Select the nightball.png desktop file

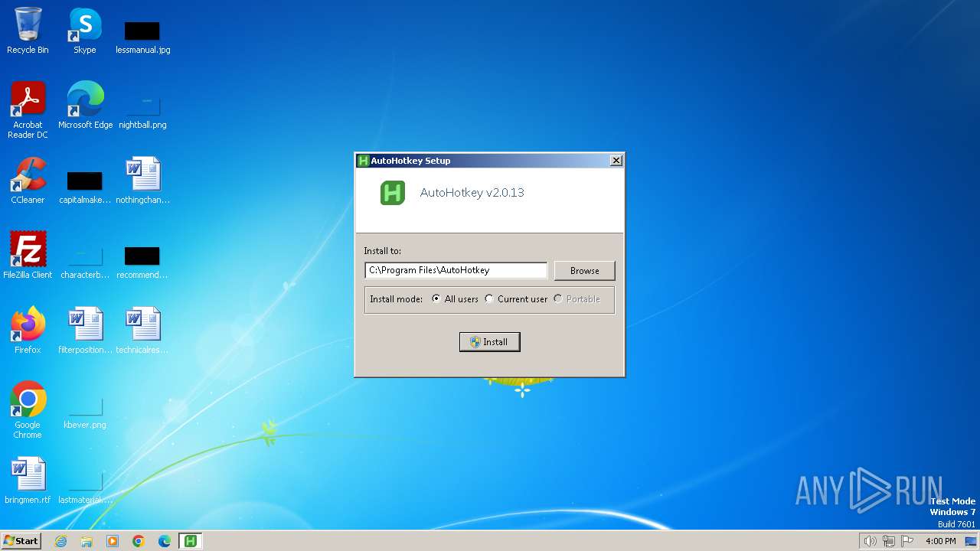pos(142,111)
